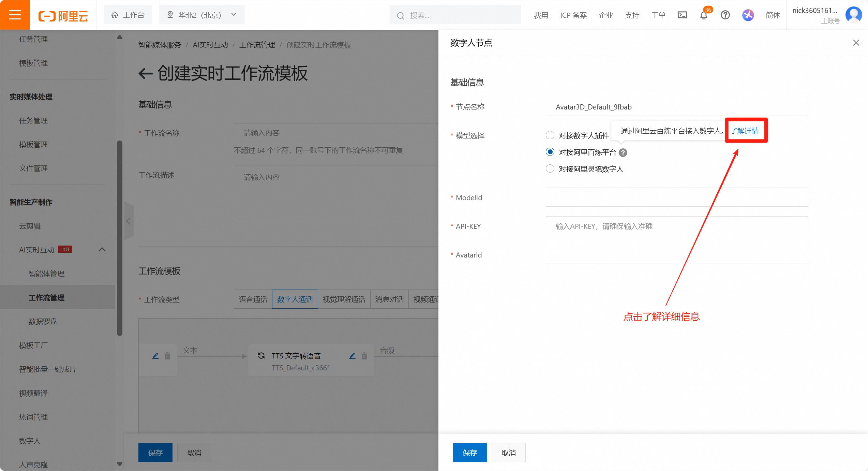This screenshot has width=868, height=471.
Task: Navigate to AI实时互动 breadcrumb
Action: coord(210,45)
